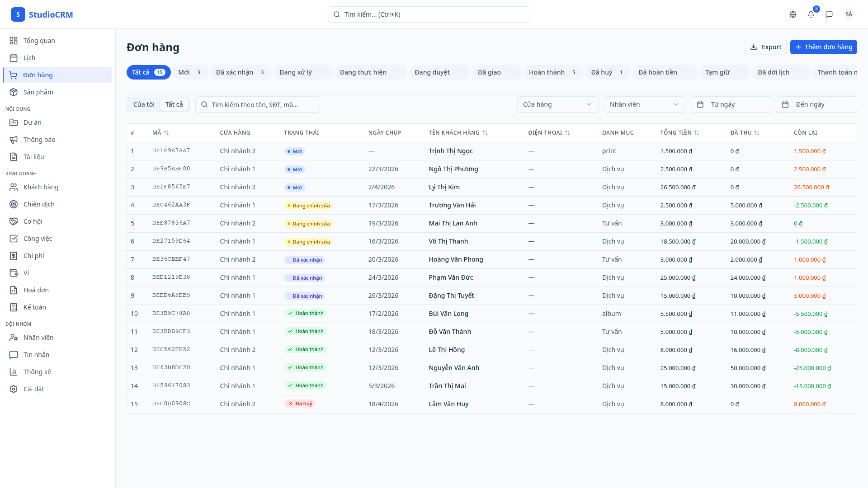Image resolution: width=868 pixels, height=488 pixels.
Task: Click the Thêm đơn hàng button
Action: click(823, 47)
